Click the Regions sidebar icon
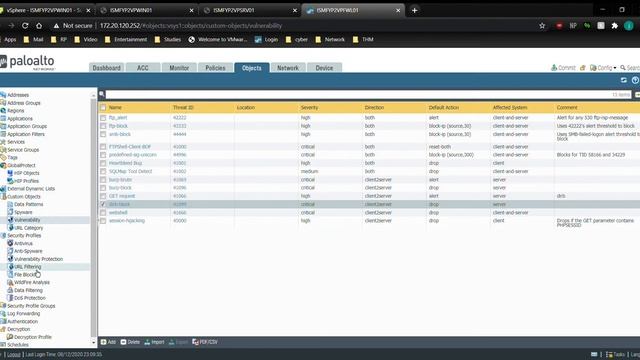640x360 pixels. tap(3, 111)
